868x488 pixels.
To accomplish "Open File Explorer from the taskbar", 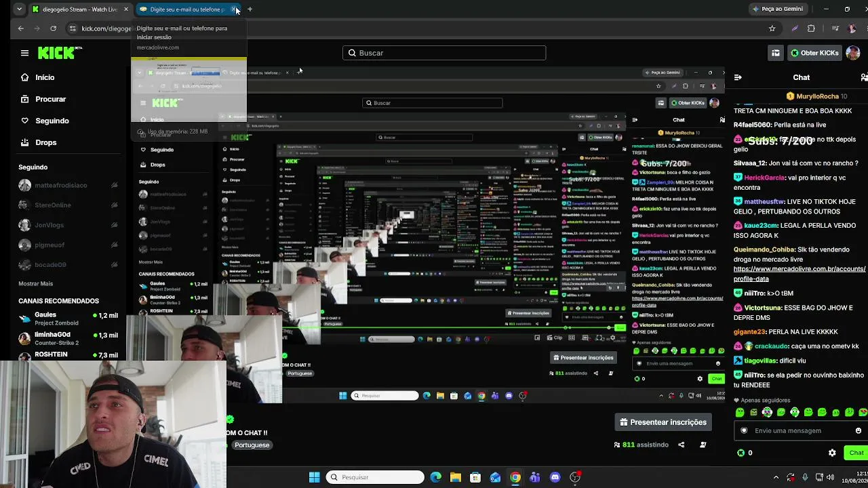I will coord(455,477).
